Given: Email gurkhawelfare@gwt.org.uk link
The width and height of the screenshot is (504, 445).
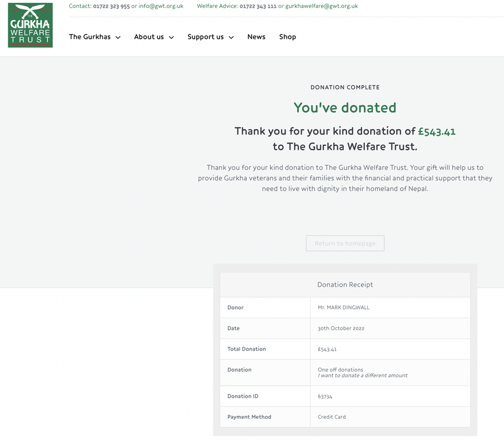Looking at the screenshot, I should [x=321, y=6].
